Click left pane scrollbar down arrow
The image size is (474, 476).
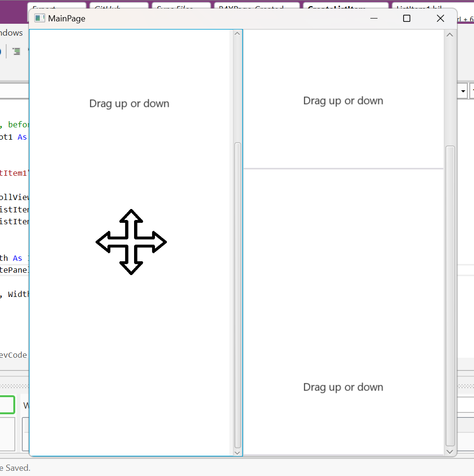coord(237,453)
